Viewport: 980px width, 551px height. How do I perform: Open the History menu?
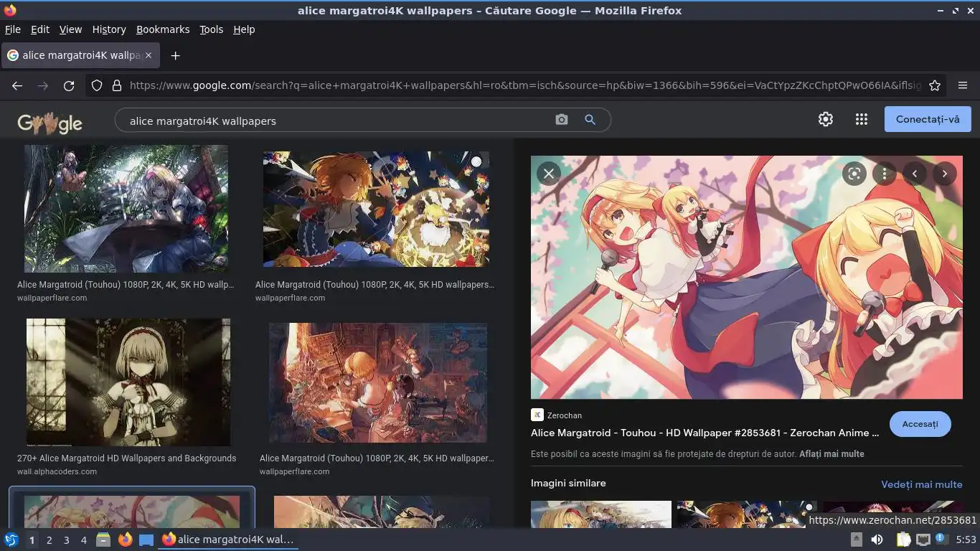tap(109, 29)
